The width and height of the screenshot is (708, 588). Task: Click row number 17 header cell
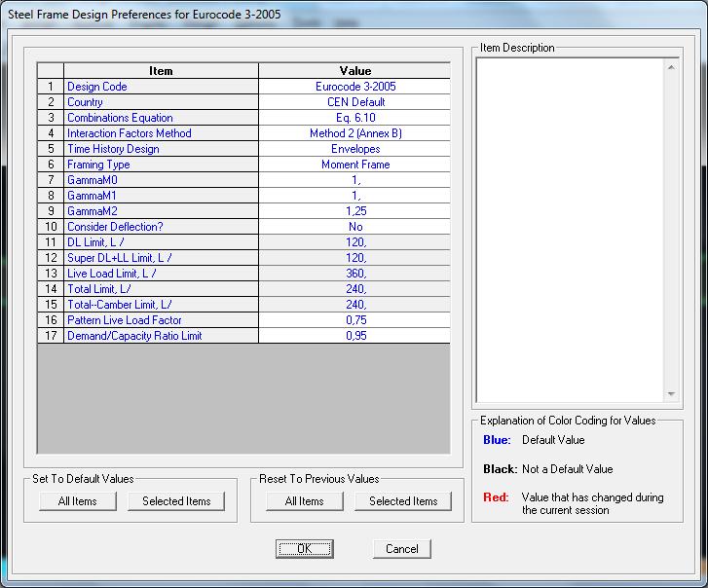pyautogui.click(x=51, y=335)
